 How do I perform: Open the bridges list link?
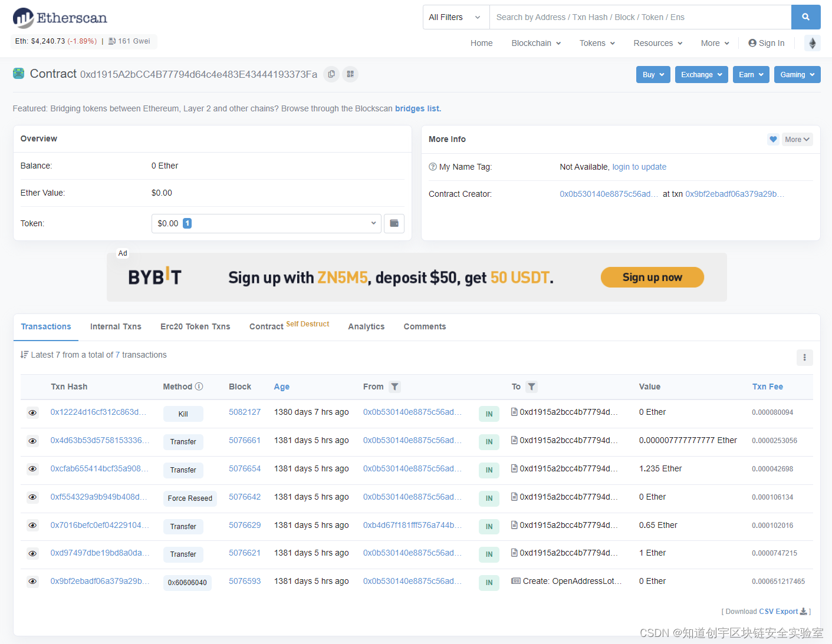click(x=418, y=108)
